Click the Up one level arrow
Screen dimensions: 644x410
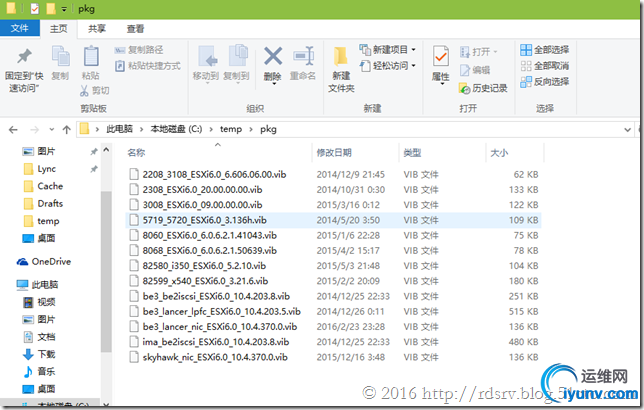coord(67,130)
